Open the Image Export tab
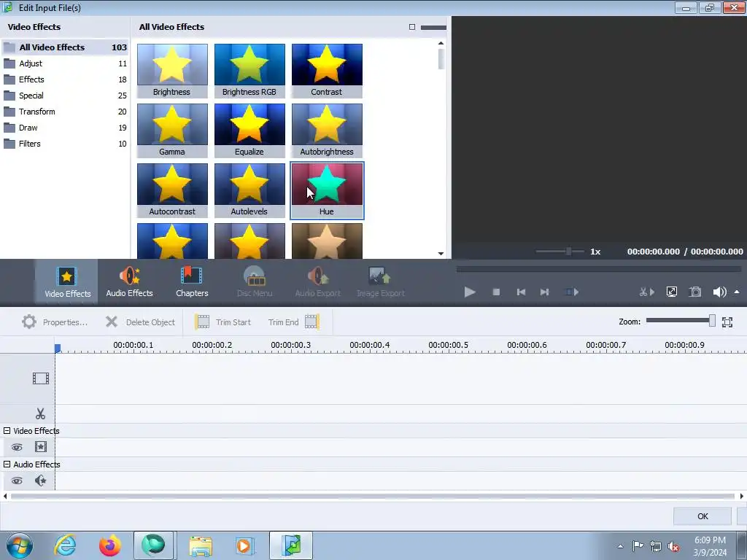 pyautogui.click(x=381, y=282)
